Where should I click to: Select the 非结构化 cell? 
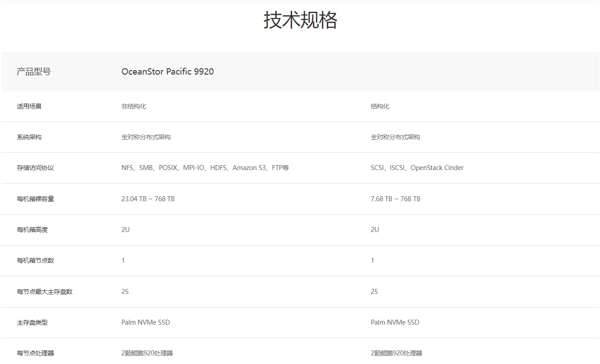click(134, 106)
